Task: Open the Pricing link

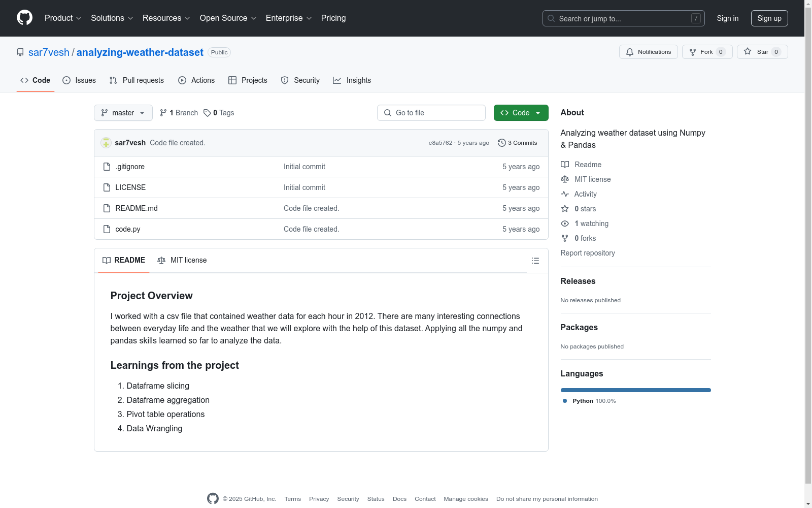Action: (333, 18)
